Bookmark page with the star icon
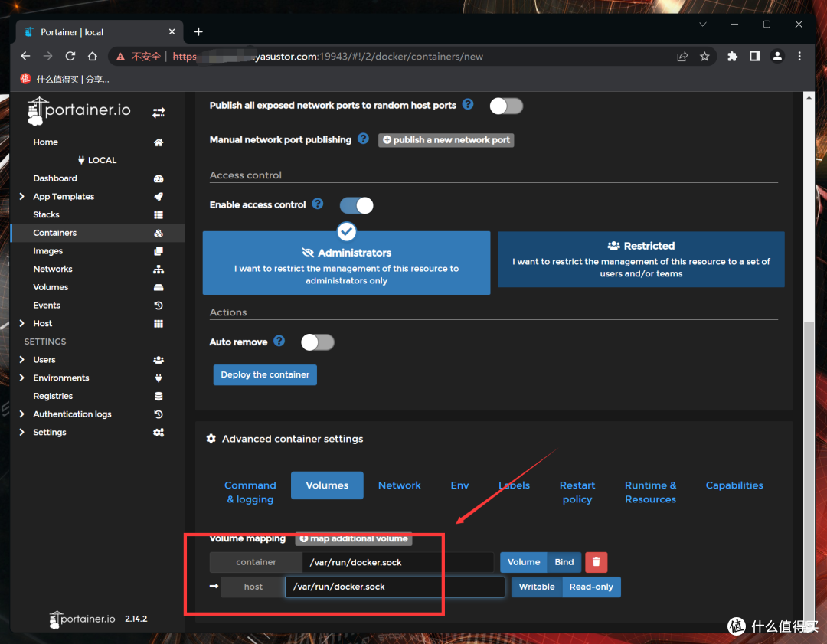The height and width of the screenshot is (644, 827). 704,57
